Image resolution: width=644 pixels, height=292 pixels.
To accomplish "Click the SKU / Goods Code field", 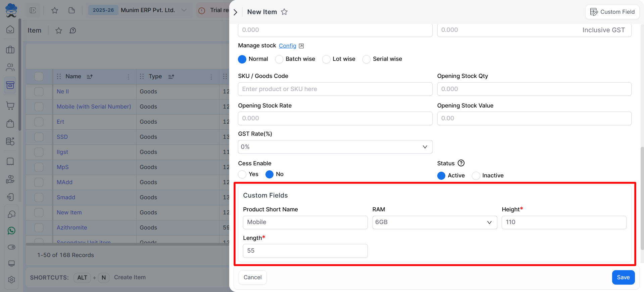I will pyautogui.click(x=335, y=89).
